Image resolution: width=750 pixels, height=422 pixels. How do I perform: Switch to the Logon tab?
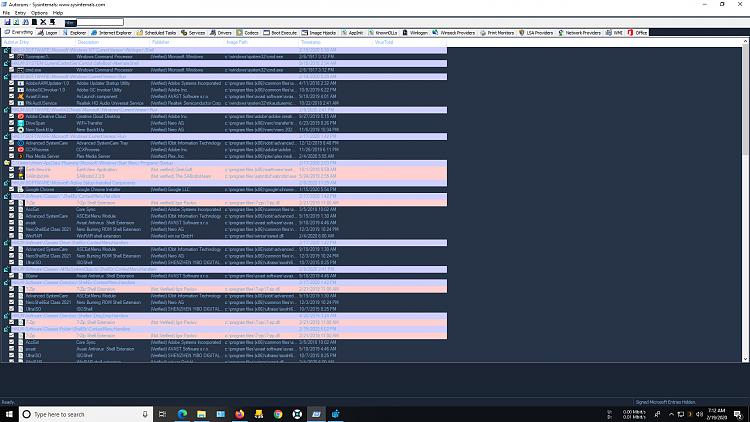(x=48, y=33)
